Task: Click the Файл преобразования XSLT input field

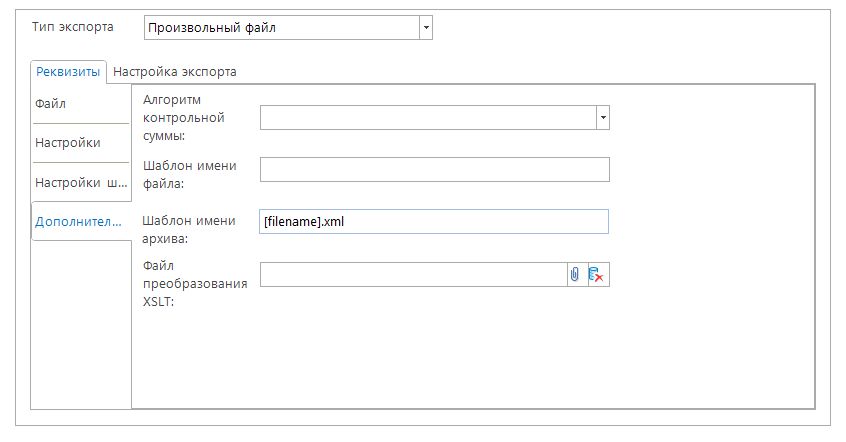Action: point(413,275)
